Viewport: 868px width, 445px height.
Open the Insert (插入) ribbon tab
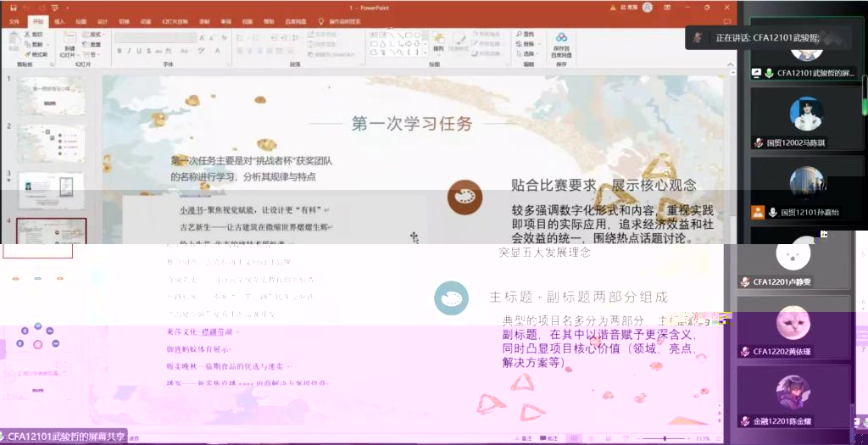point(58,21)
